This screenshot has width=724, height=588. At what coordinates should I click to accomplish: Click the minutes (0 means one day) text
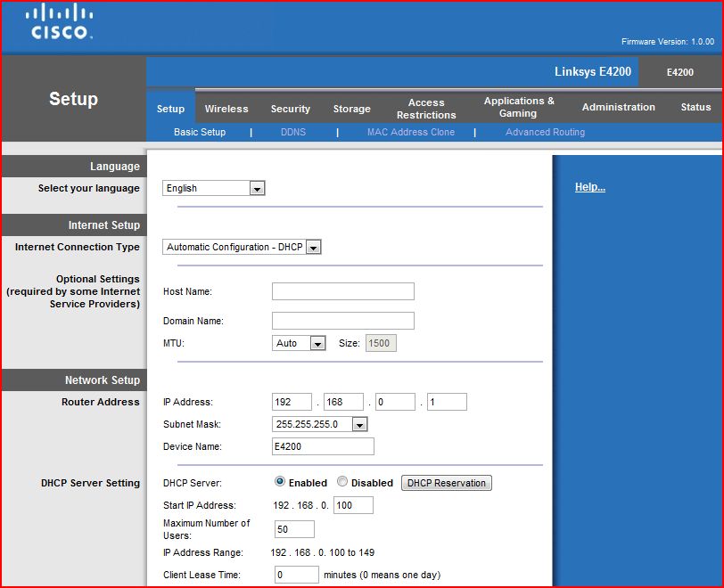coord(382,575)
